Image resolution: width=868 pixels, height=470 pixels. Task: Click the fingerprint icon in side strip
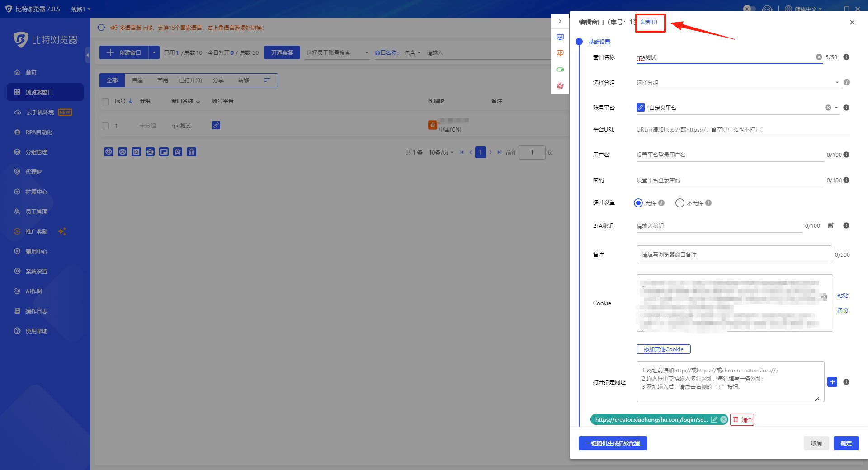(560, 86)
